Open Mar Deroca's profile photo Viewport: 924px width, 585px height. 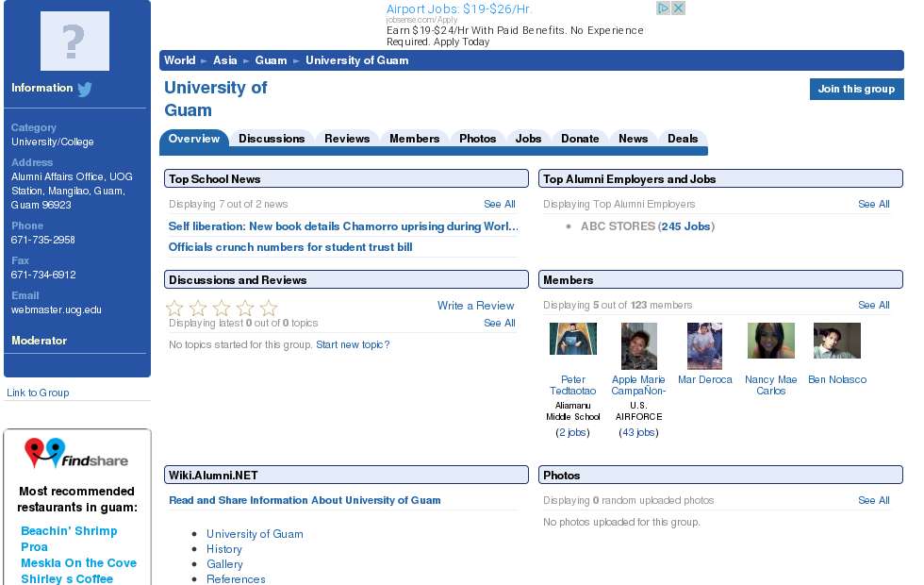705,346
